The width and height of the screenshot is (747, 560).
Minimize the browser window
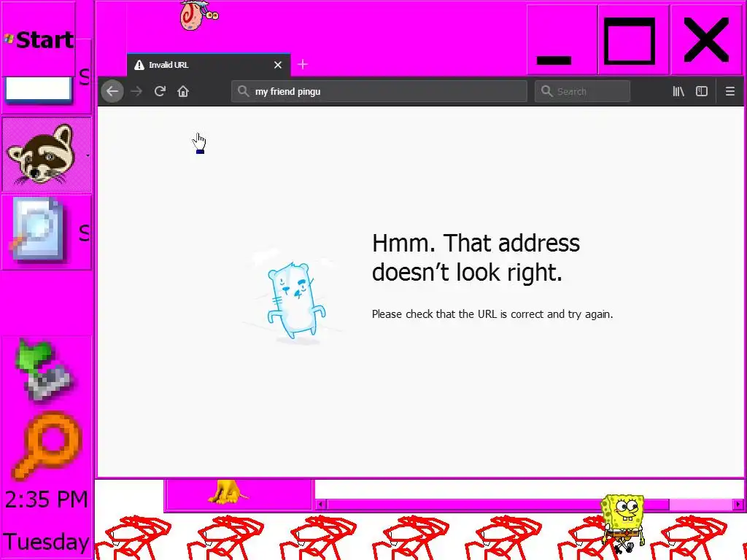coord(562,40)
